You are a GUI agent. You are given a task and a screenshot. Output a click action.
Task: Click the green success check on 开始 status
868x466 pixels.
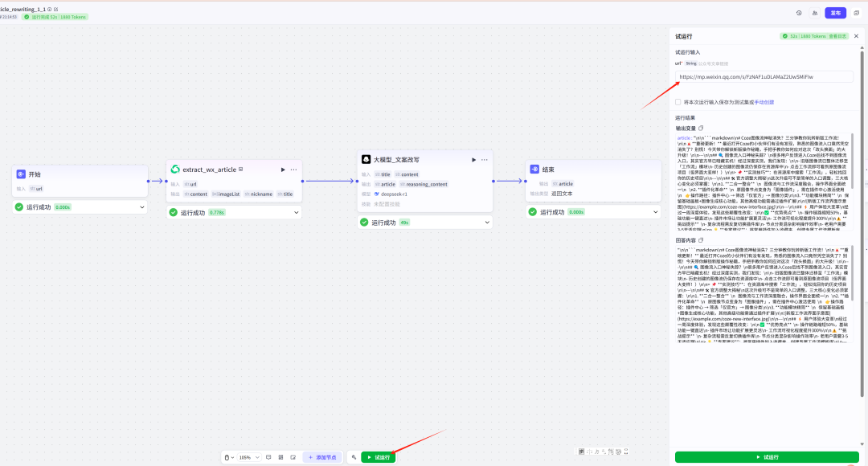tap(19, 207)
